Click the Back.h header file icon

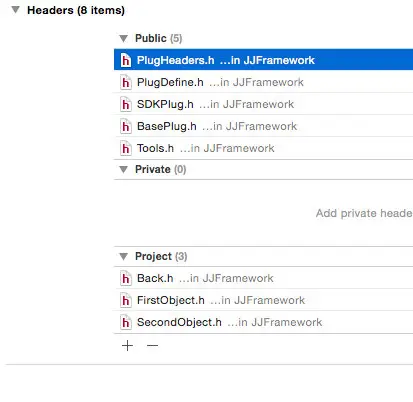click(126, 278)
